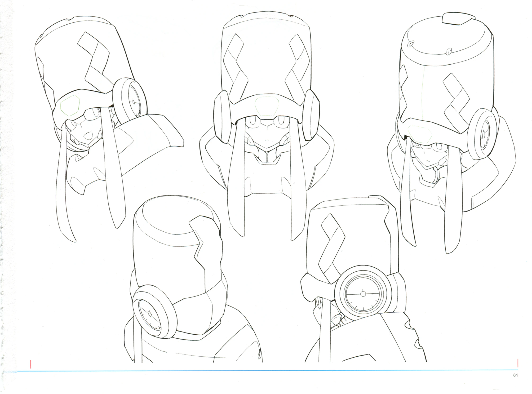The image size is (532, 394).
Task: Click the green hexagon on top-right helmet
Action: click(x=420, y=135)
